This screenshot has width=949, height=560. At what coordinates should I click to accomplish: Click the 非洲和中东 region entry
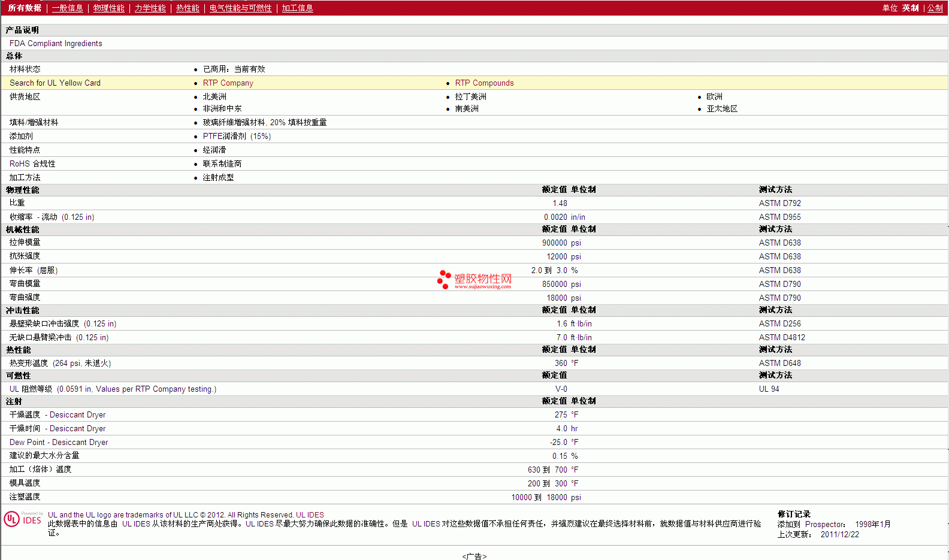(222, 109)
